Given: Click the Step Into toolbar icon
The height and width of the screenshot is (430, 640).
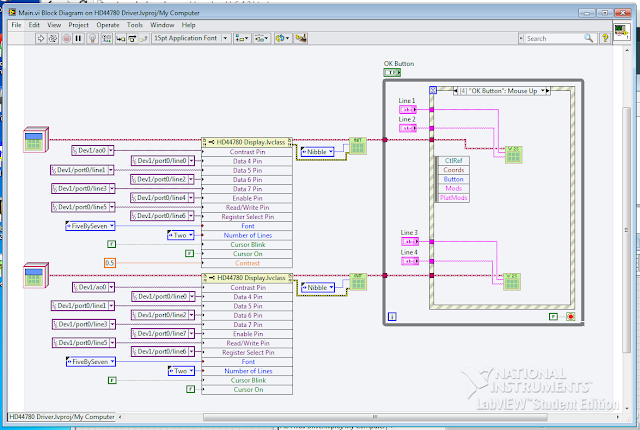Looking at the screenshot, I should pyautogui.click(x=120, y=38).
